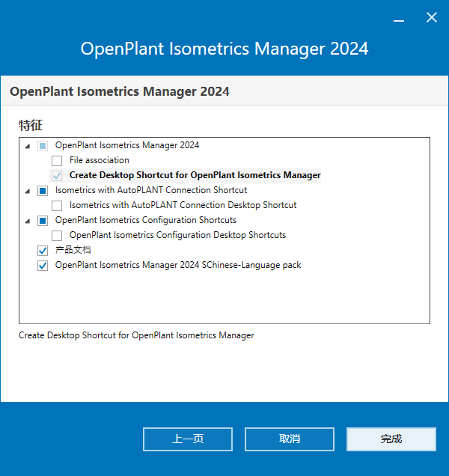Collapse the OpenPlant Isometrics Manager 2024 tree node
Image resolution: width=449 pixels, height=476 pixels.
pyautogui.click(x=28, y=147)
